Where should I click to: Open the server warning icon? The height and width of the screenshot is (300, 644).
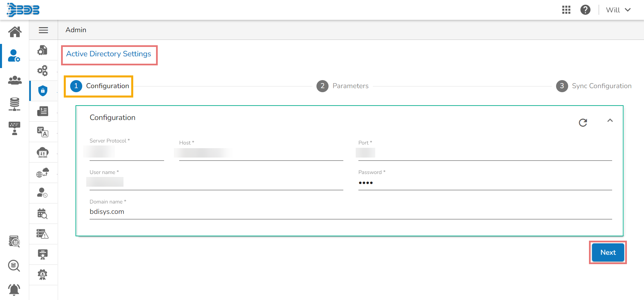43,234
